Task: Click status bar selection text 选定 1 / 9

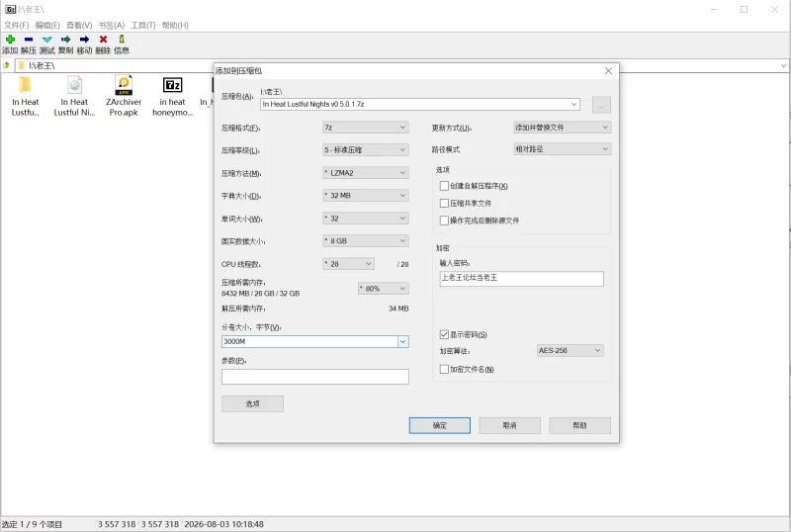Action: point(33,524)
